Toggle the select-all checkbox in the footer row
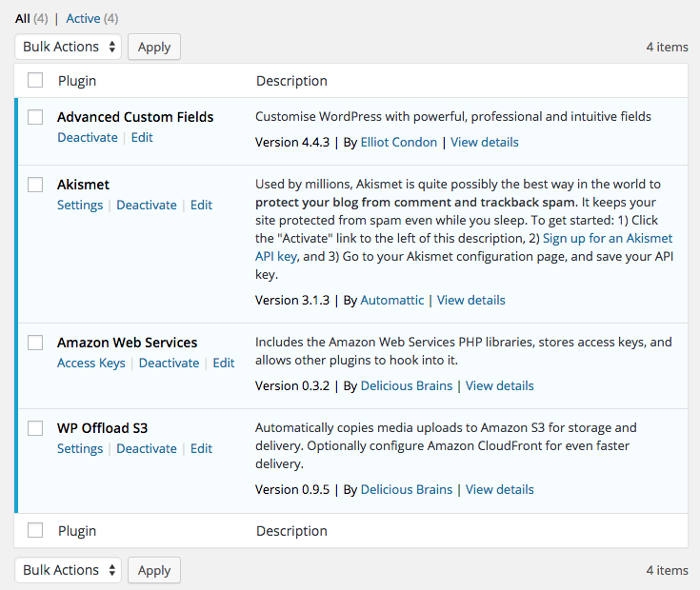The image size is (700, 590). 35,530
